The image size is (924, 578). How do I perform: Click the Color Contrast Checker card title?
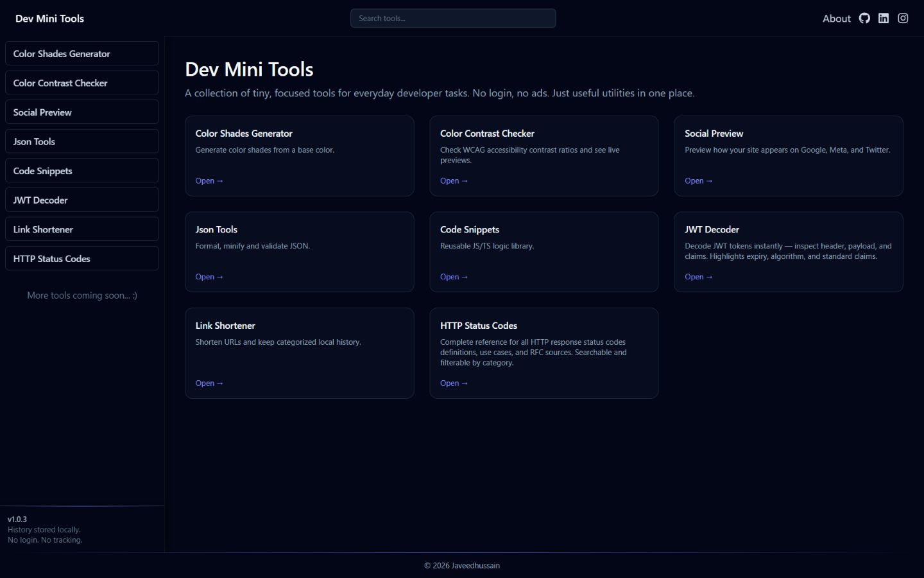click(487, 134)
